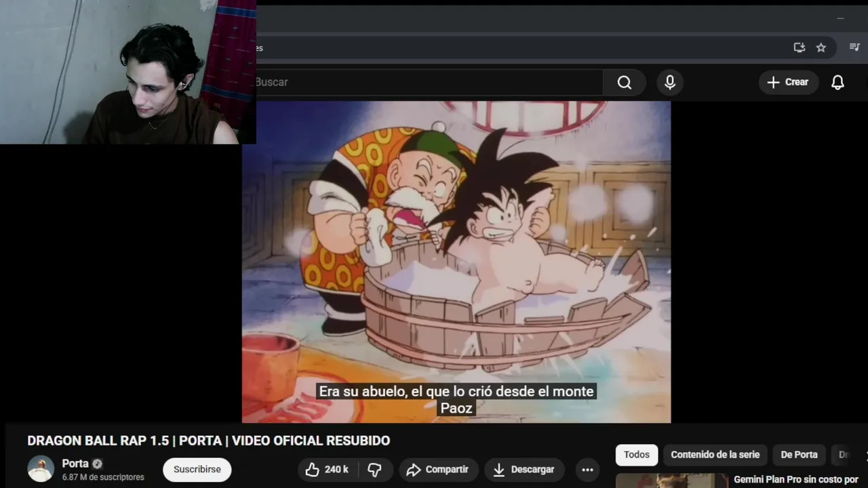The height and width of the screenshot is (488, 868).
Task: Select the Todos filter chip
Action: coord(637,455)
